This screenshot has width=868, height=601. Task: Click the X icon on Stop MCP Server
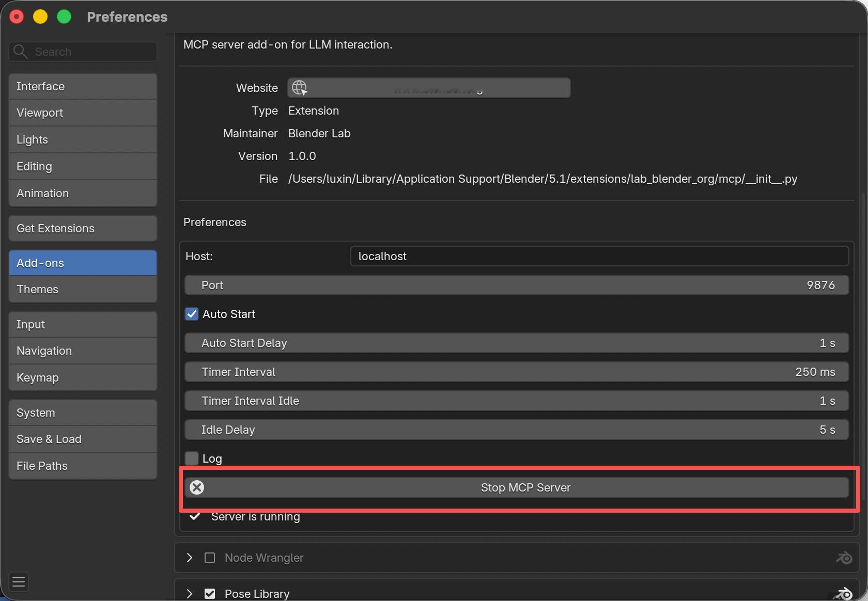coord(197,487)
